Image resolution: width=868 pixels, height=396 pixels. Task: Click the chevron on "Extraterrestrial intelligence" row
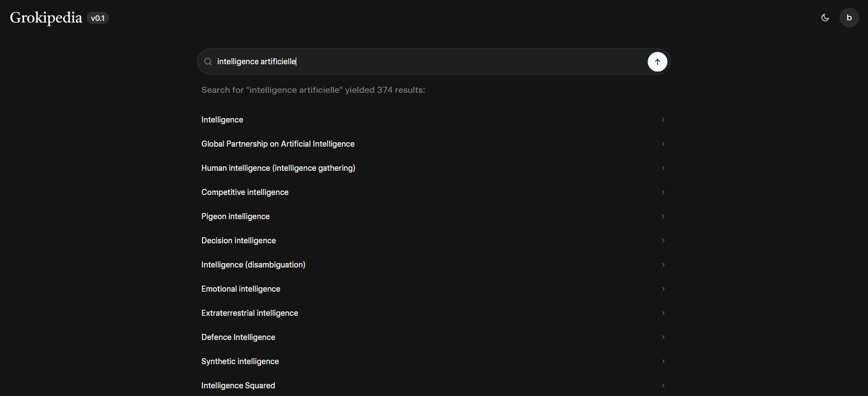point(663,313)
